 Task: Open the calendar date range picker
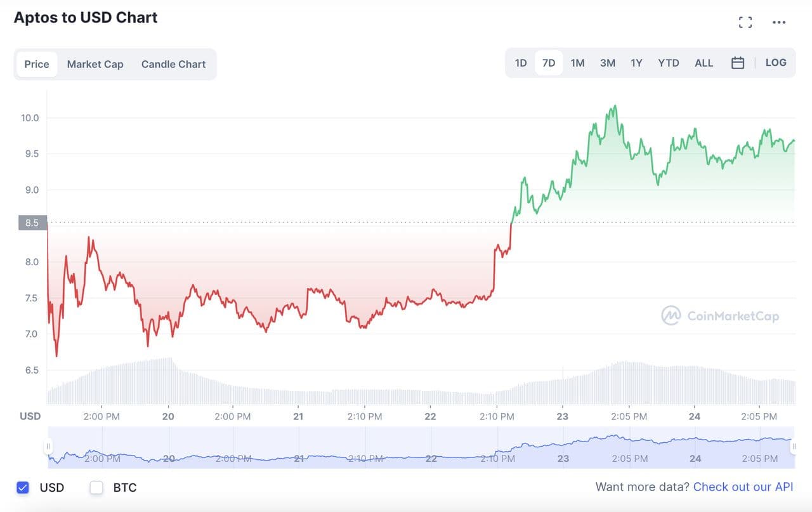click(x=737, y=63)
